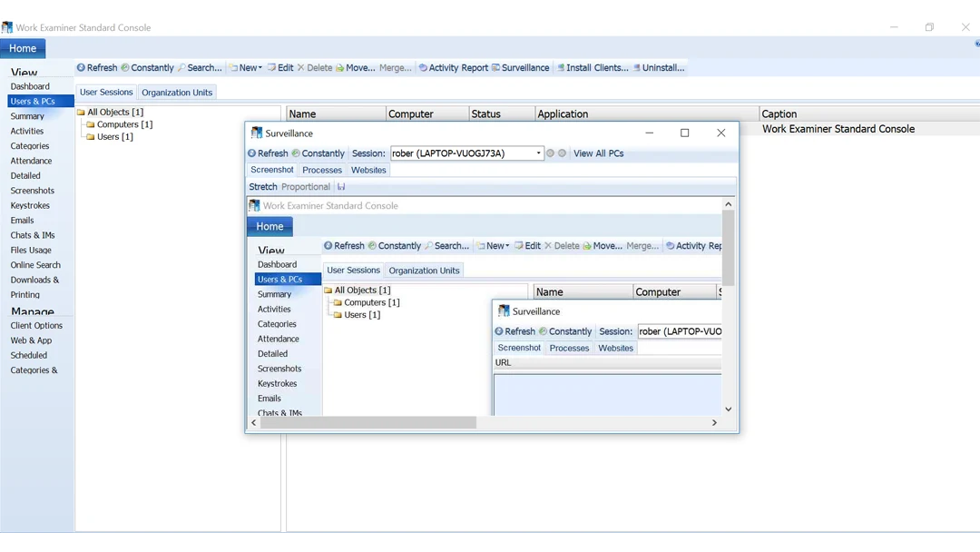Click the Refresh icon in main toolbar
980x552 pixels.
[81, 67]
